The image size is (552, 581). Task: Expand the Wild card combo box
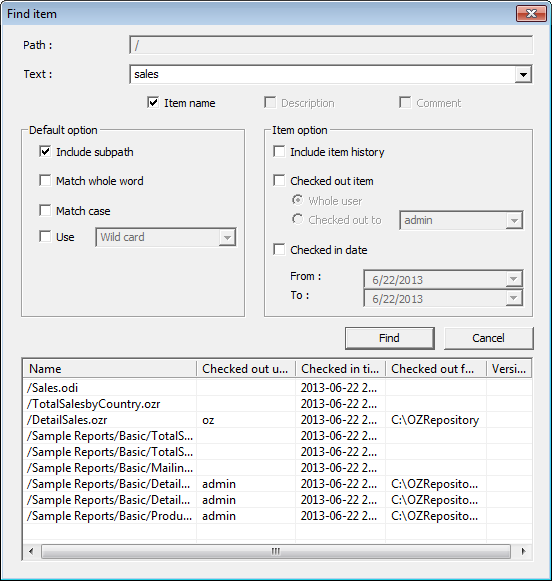[227, 238]
